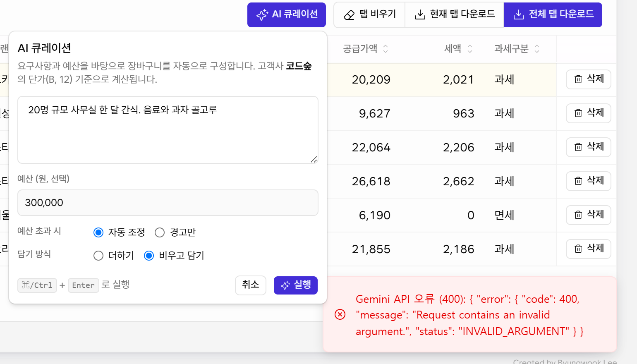This screenshot has width=637, height=364.
Task: Click the 탭 비우기 button
Action: click(369, 15)
